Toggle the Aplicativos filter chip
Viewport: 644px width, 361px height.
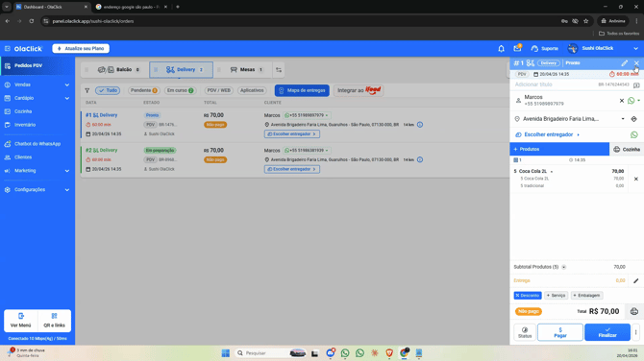point(252,90)
